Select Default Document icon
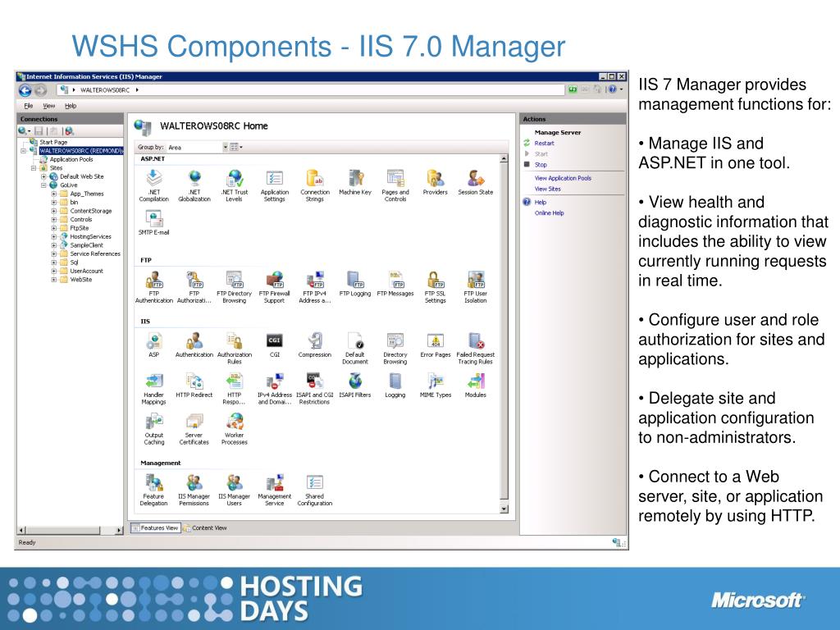 coord(354,348)
